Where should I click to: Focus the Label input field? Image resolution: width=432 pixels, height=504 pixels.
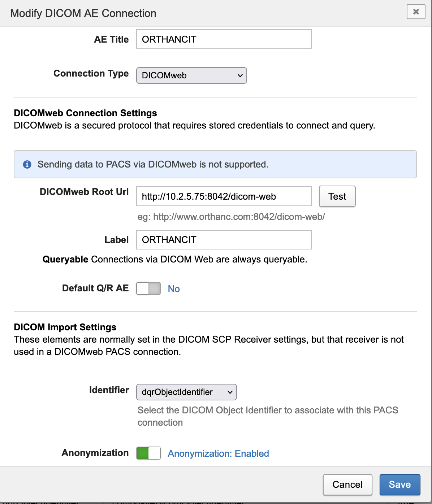click(x=224, y=240)
